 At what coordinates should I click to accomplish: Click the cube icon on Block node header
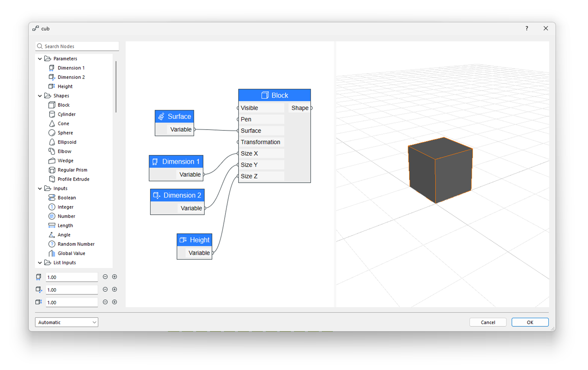tap(265, 95)
